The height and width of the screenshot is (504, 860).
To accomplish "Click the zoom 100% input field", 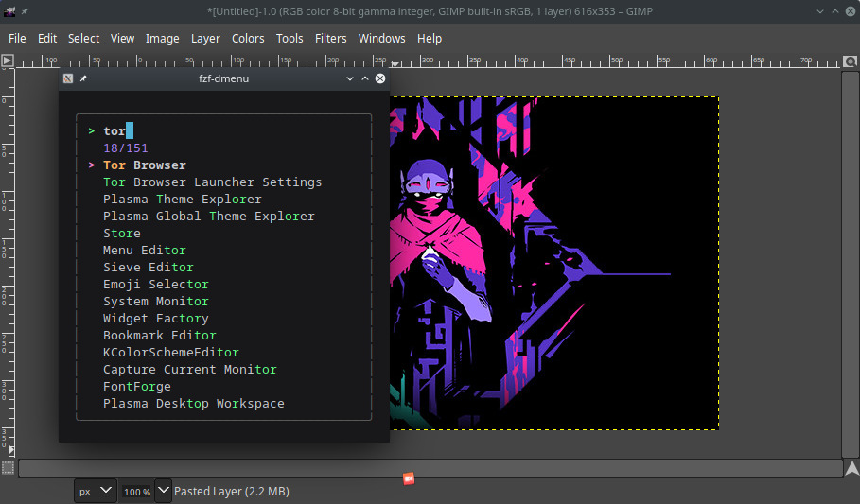I will coord(136,492).
